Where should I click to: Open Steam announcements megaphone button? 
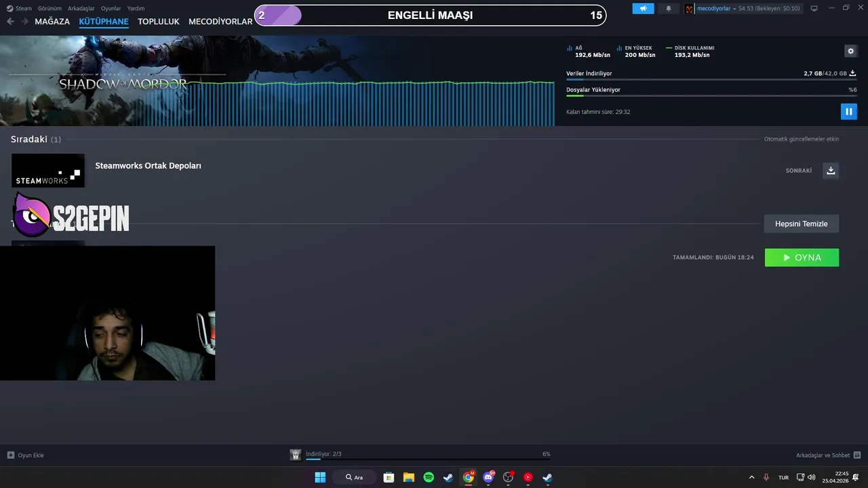tap(643, 8)
